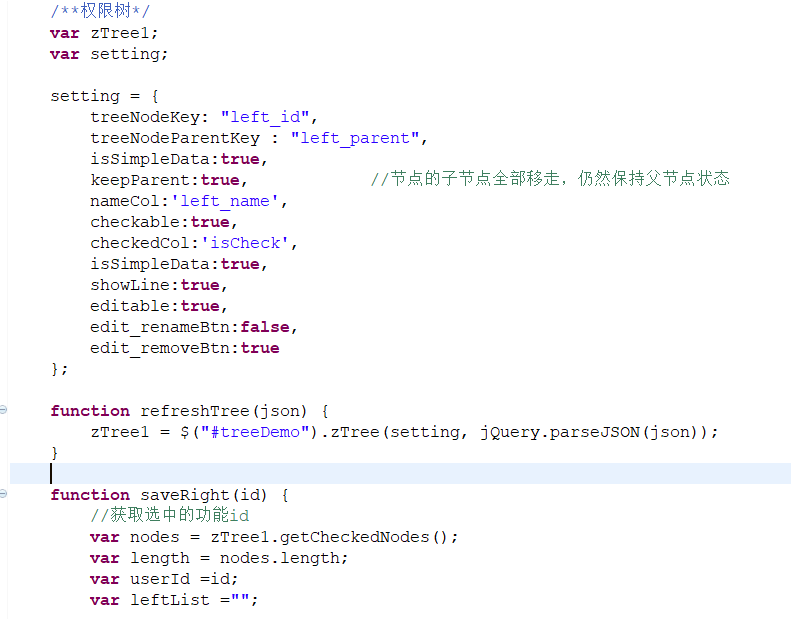The width and height of the screenshot is (791, 619).
Task: Click the closing brace of refreshTree
Action: pos(54,453)
